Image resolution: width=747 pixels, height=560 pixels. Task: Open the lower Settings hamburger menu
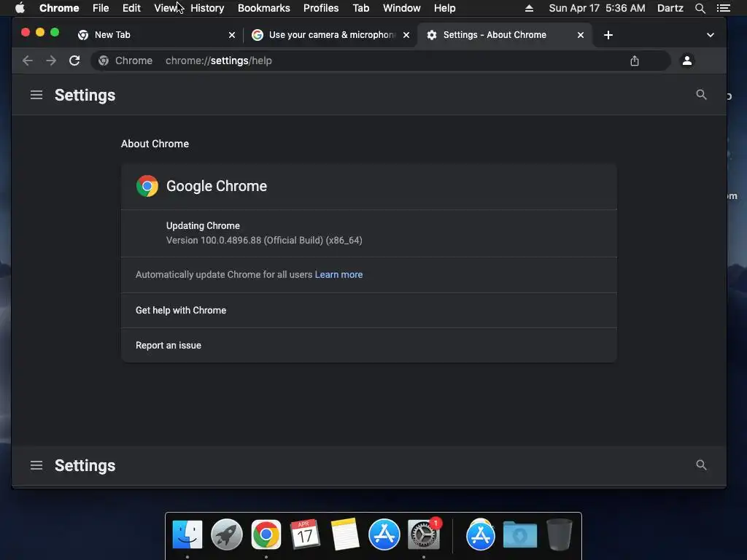tap(36, 465)
